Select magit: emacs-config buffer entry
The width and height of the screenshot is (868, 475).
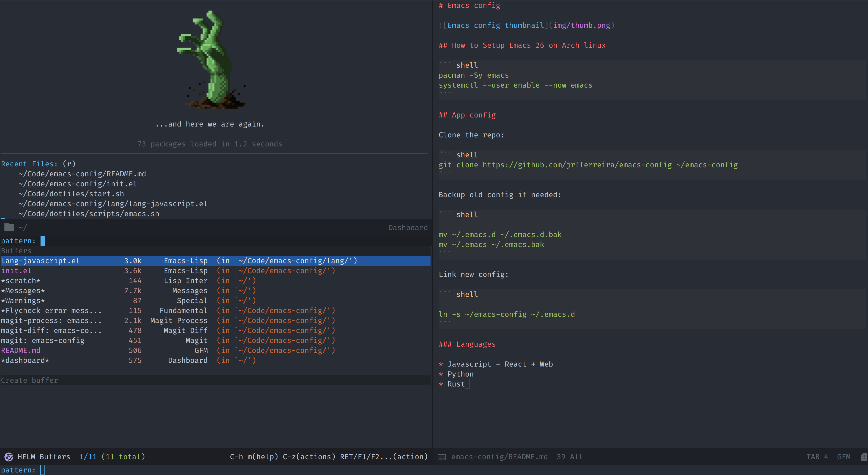(43, 340)
